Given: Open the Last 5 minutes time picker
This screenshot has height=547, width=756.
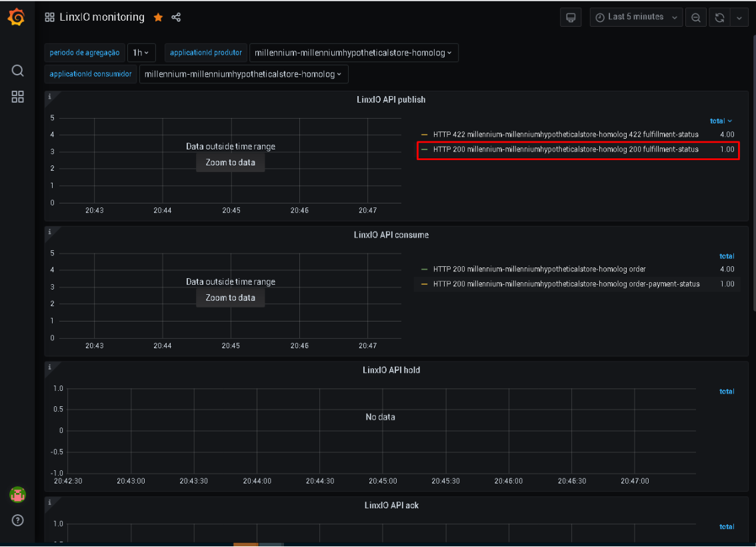Looking at the screenshot, I should point(636,17).
